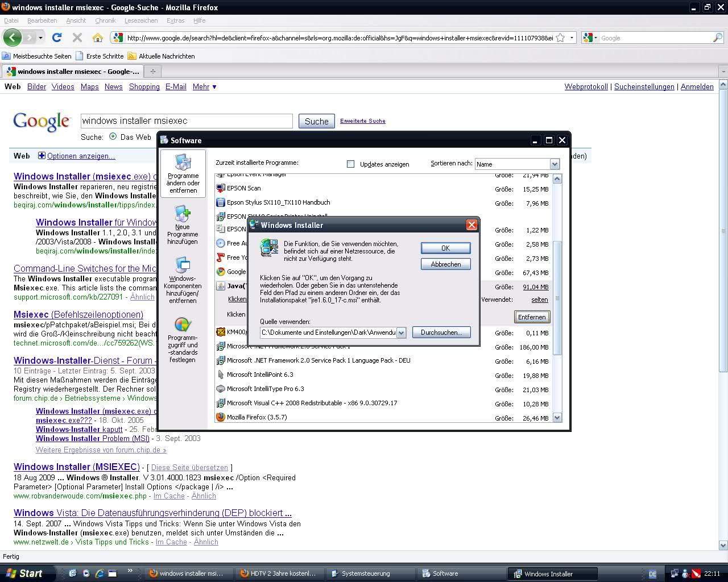
Task: Click the 'Durchsuchen...' button
Action: click(x=441, y=332)
